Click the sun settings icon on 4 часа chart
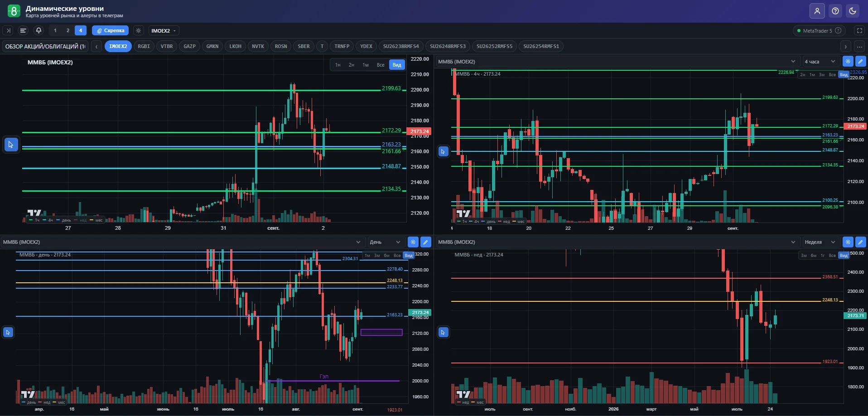868x416 pixels. tap(848, 62)
